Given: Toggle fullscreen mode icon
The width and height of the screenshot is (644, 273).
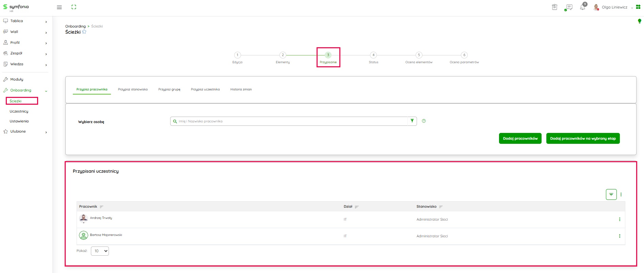Looking at the screenshot, I should pyautogui.click(x=74, y=7).
